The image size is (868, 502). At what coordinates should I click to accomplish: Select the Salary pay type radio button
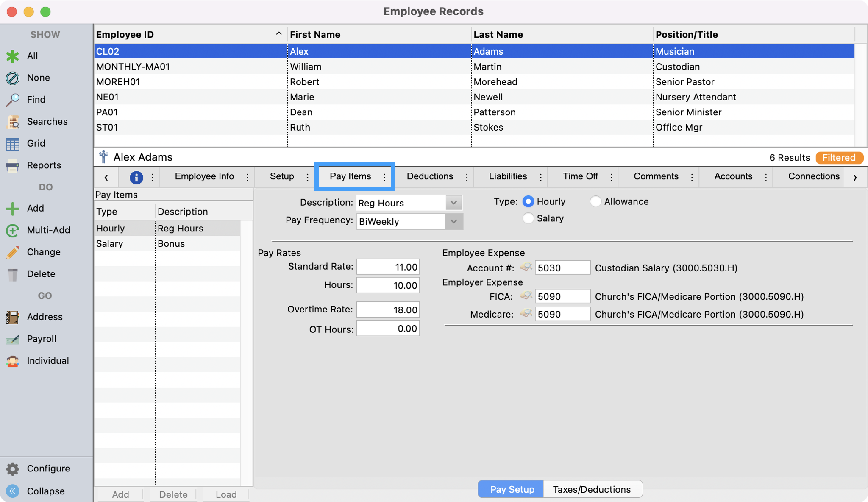528,218
